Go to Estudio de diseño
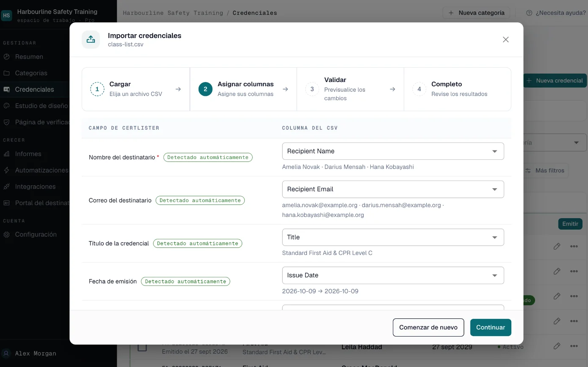The image size is (588, 367). click(x=35, y=106)
